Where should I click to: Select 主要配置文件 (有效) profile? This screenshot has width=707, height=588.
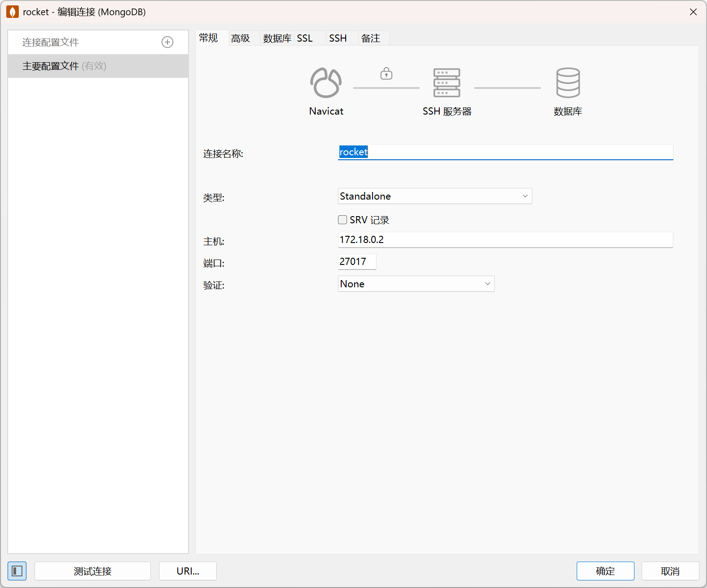98,66
